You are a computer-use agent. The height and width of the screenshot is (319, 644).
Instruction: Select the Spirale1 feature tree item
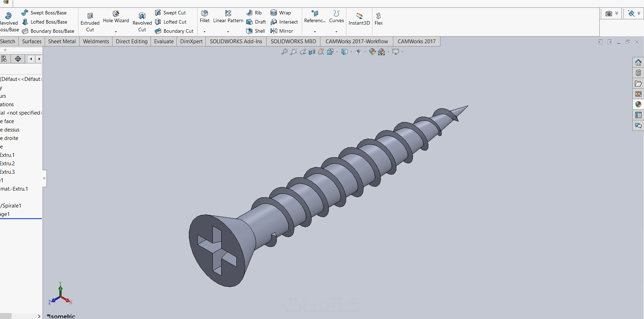(11, 206)
